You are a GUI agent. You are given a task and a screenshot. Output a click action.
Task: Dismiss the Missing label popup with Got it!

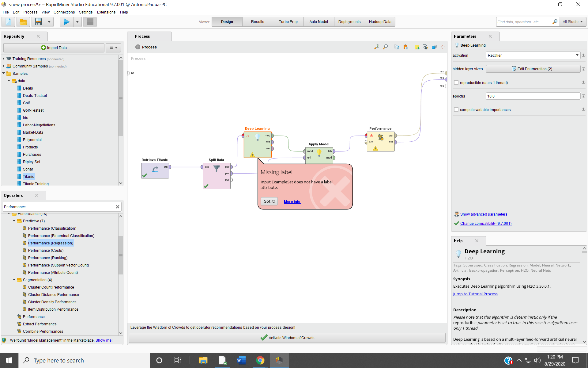[269, 201]
